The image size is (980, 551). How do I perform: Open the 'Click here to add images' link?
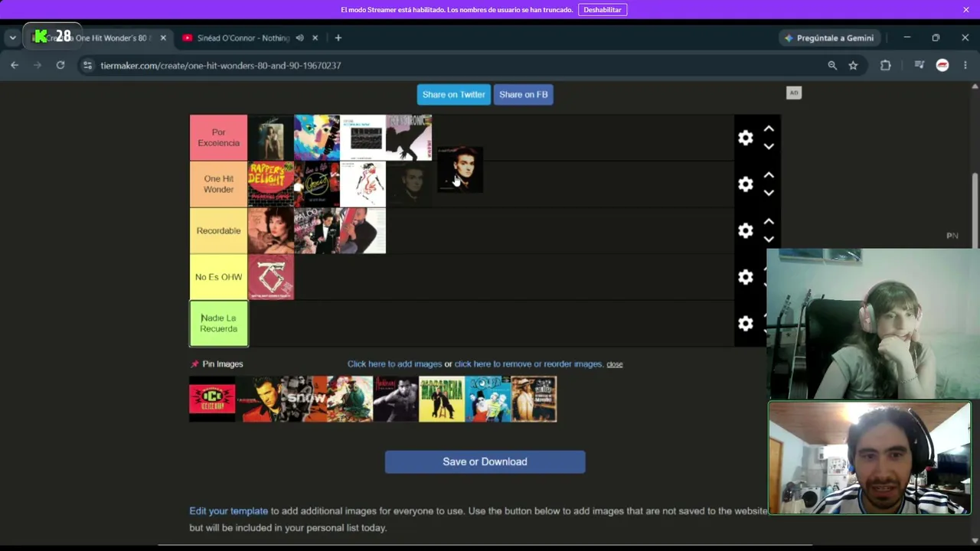(394, 364)
